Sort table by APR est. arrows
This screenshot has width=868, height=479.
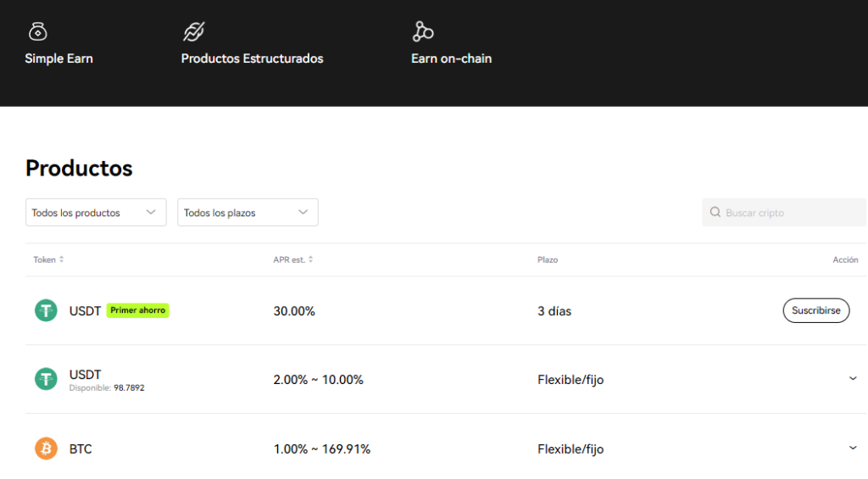tap(310, 259)
